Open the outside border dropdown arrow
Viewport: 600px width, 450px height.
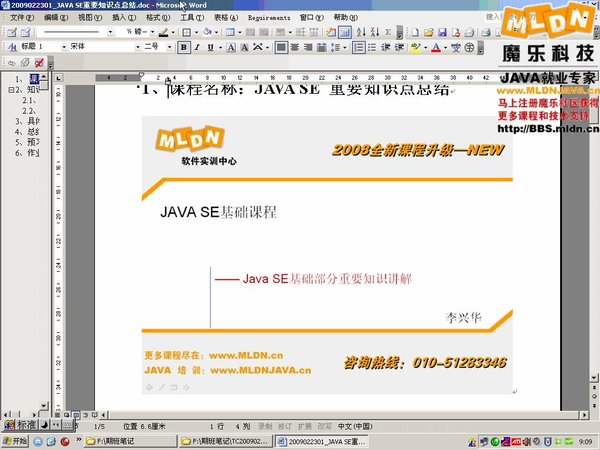(196, 33)
